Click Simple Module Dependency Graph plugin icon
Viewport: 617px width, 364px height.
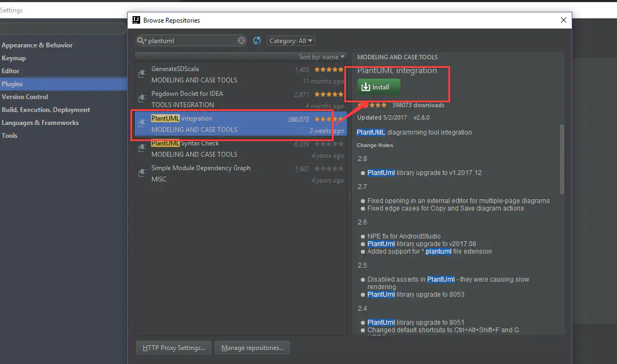(x=142, y=173)
